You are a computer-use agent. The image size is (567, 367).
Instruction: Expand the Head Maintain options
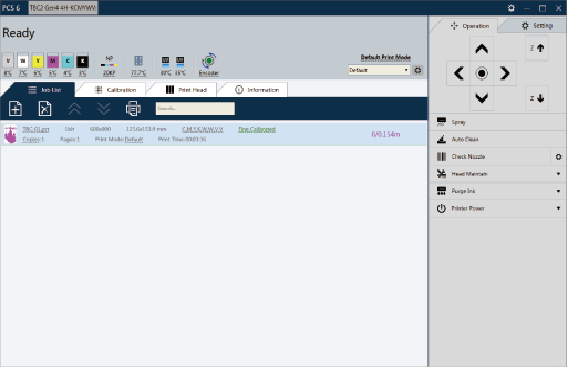[558, 174]
